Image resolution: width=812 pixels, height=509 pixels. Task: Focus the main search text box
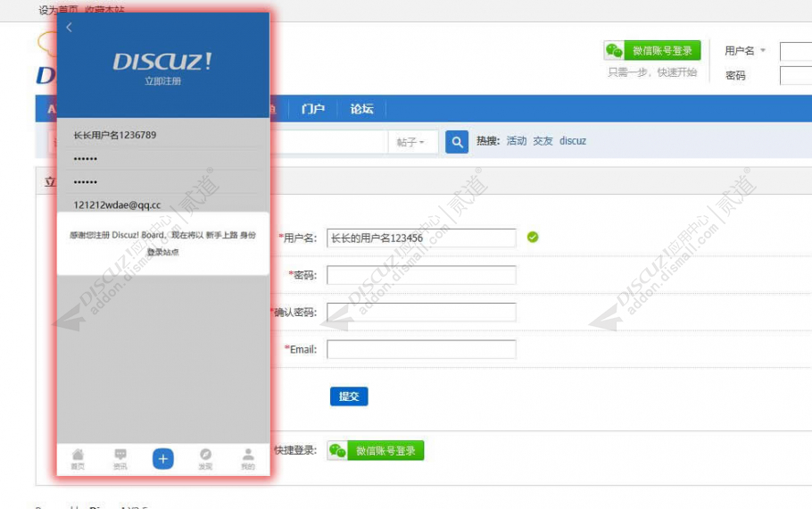point(329,141)
